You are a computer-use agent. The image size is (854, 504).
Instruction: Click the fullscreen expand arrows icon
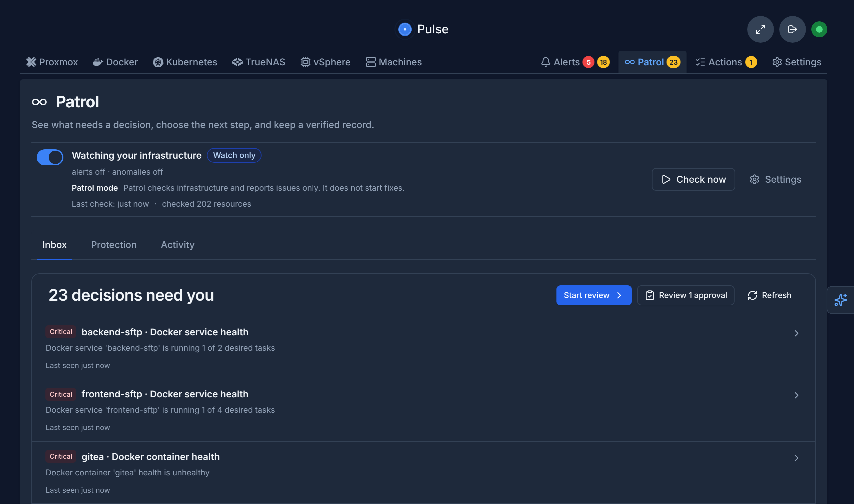(x=760, y=29)
